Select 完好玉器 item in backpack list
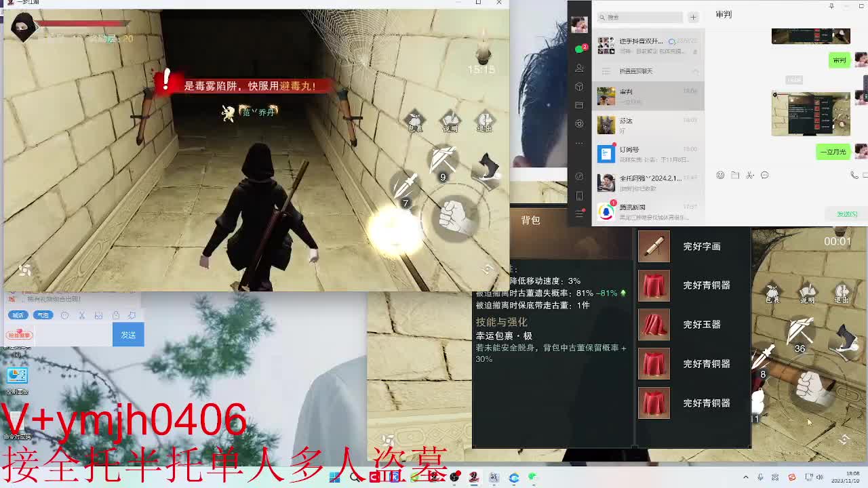868x488 pixels. (694, 325)
